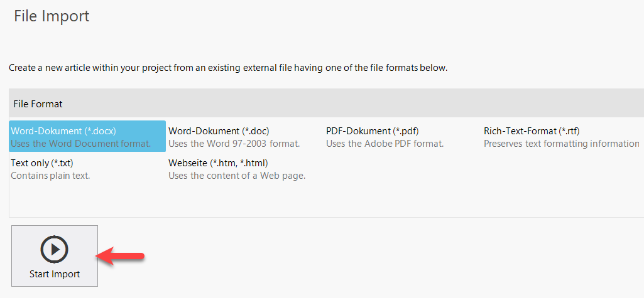Click "Uses the Word 97-2003 format." description

click(234, 144)
